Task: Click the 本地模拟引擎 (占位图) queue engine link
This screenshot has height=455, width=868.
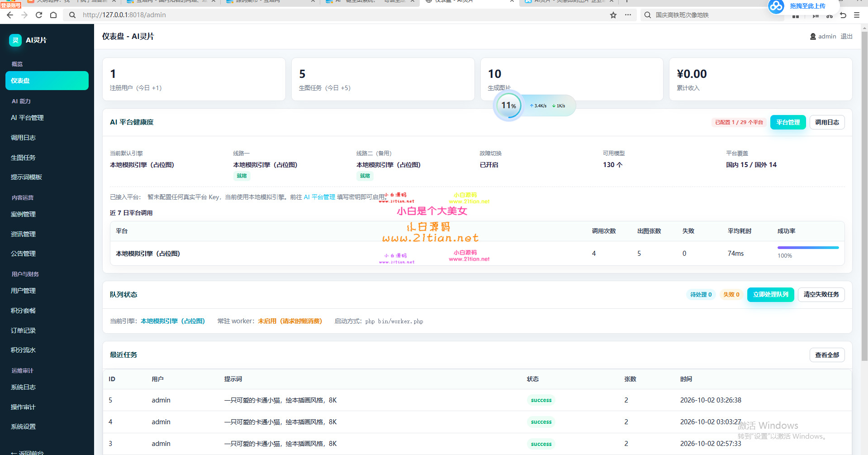Action: coord(173,321)
